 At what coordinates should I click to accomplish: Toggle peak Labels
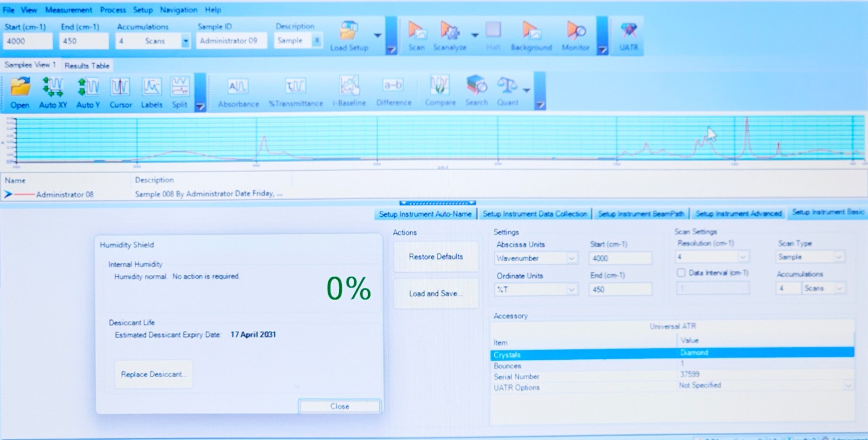tap(152, 92)
